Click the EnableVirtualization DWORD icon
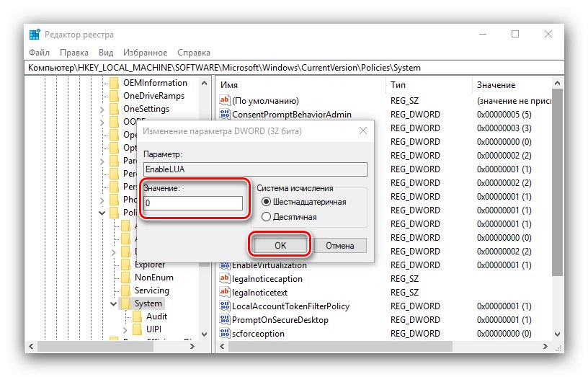This screenshot has height=377, width=588. tap(225, 265)
